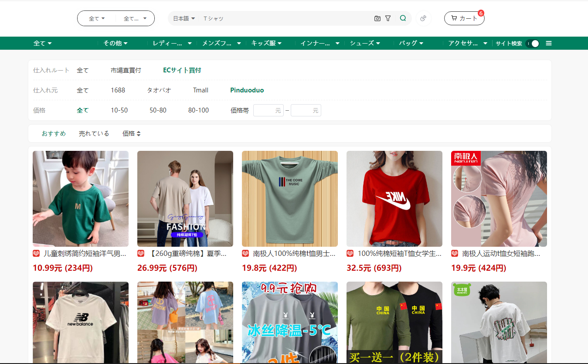588x364 pixels.
Task: Click the minimum price input field
Action: (269, 110)
